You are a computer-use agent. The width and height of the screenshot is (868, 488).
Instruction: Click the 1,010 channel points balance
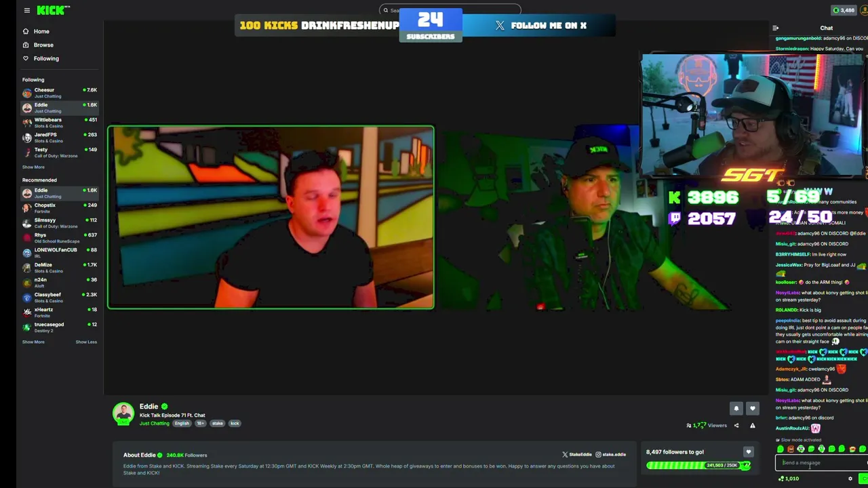click(789, 479)
